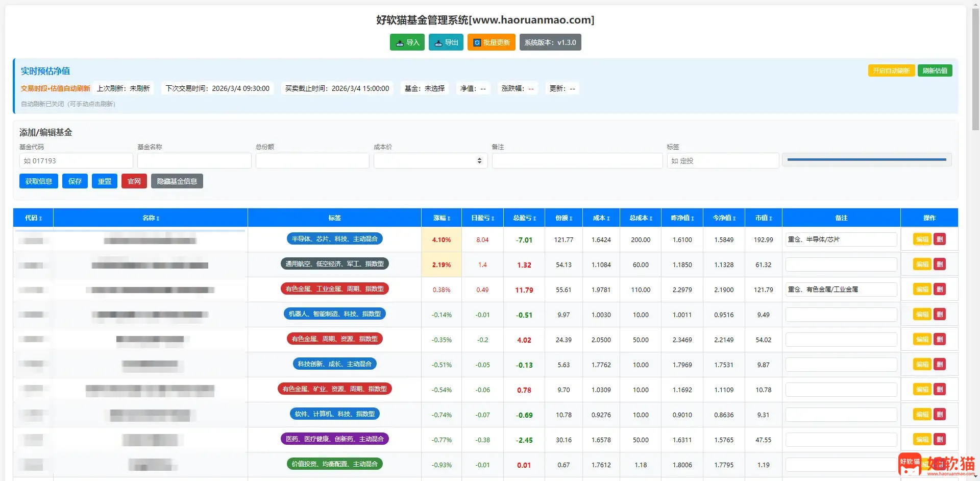Screen dimensions: 980x481
Task: 点击导出按钮的图标
Action: click(x=439, y=43)
